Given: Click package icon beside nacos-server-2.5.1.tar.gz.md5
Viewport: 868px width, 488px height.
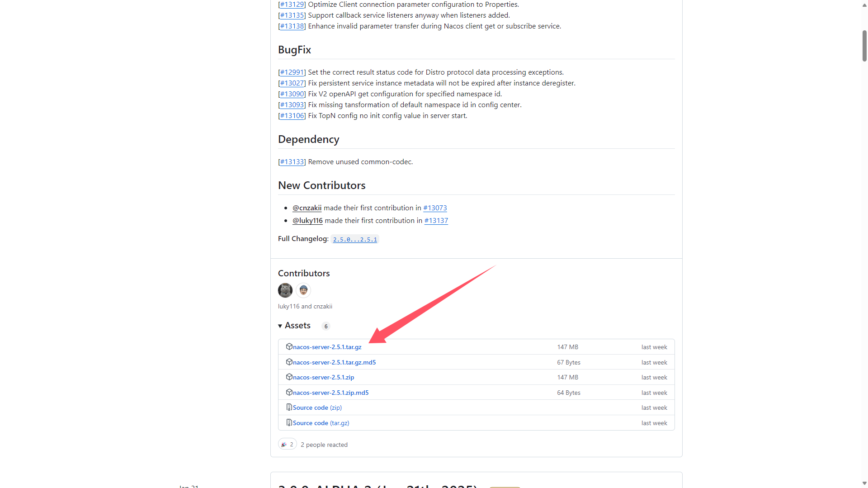Looking at the screenshot, I should coord(289,362).
